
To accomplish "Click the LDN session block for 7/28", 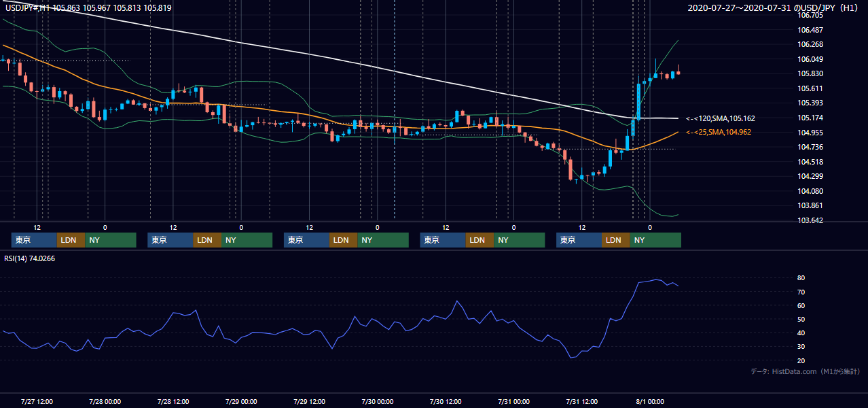I will pos(207,240).
